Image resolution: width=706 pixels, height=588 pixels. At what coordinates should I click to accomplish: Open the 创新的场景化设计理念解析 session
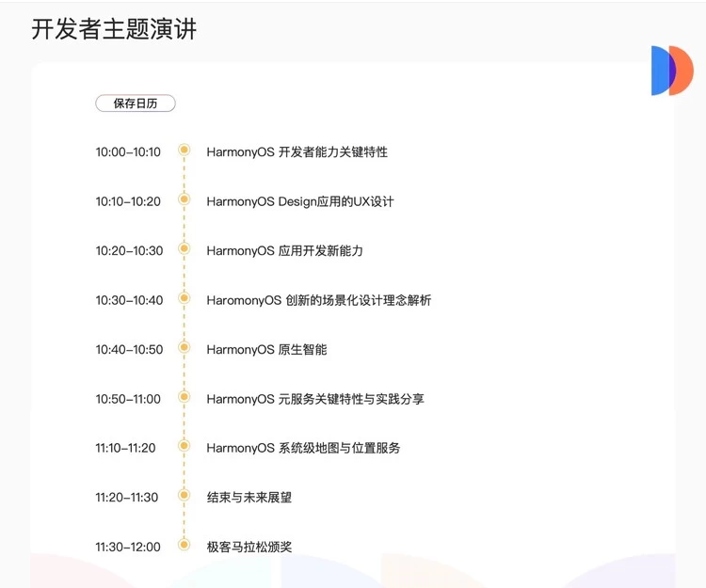tap(318, 300)
